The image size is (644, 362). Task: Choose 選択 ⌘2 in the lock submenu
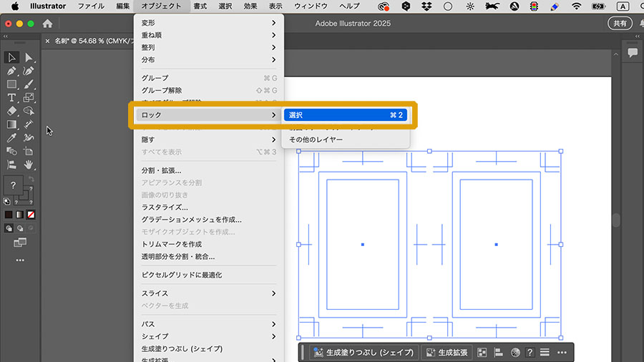coord(346,115)
